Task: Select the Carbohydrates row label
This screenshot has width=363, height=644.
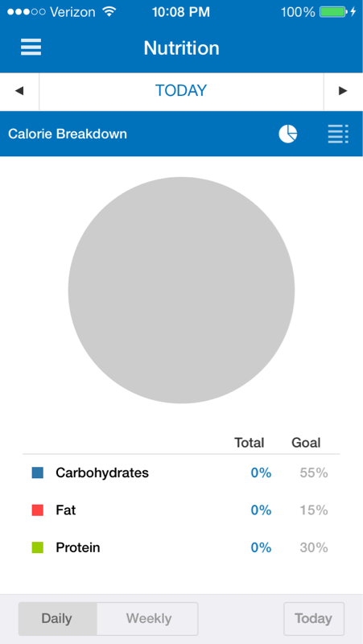Action: (x=102, y=473)
